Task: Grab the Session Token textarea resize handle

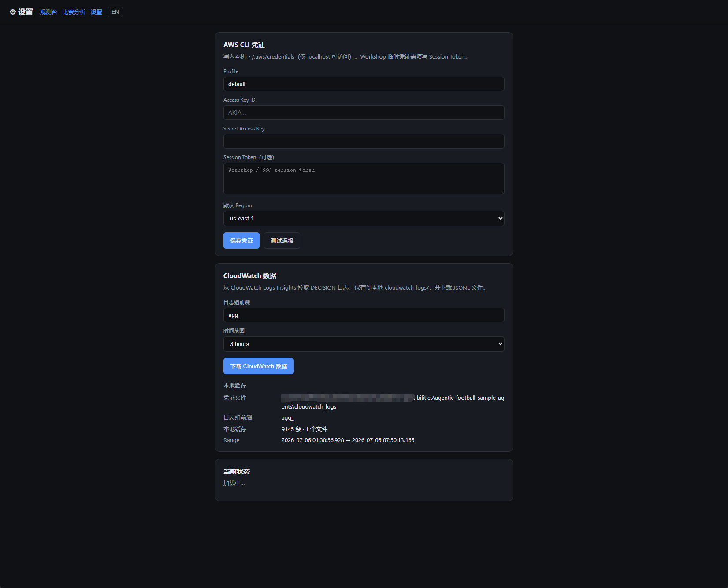Action: (502, 192)
